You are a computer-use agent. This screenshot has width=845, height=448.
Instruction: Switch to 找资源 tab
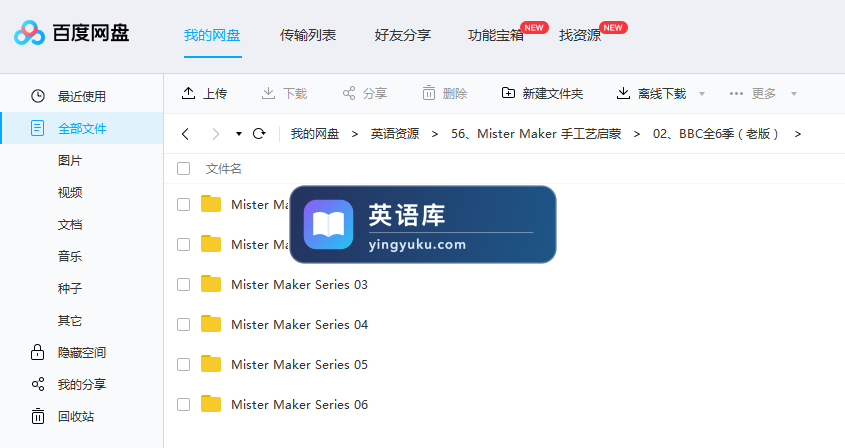[580, 35]
